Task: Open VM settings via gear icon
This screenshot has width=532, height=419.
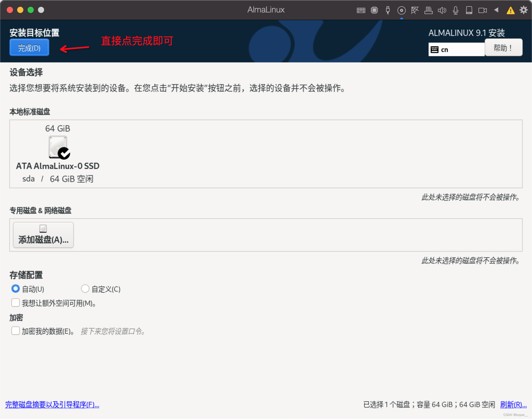Action: pyautogui.click(x=524, y=10)
